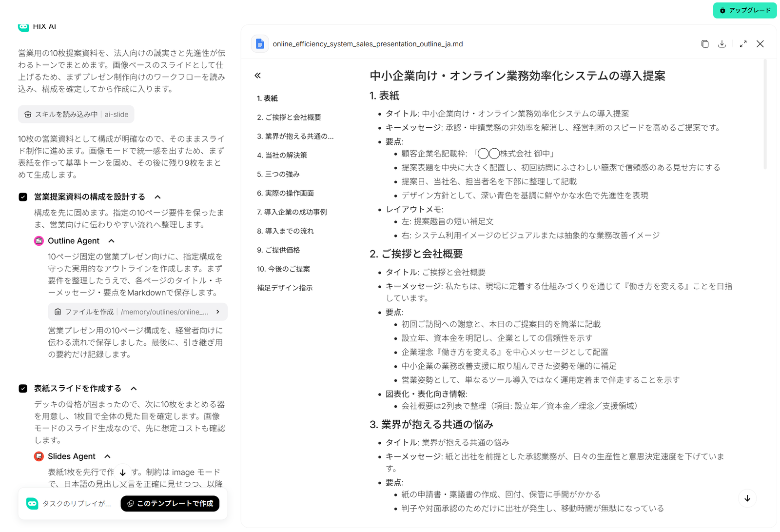Jump to outline item 2. ご挨拶と会社概要
The width and height of the screenshot is (780, 532).
tap(289, 118)
